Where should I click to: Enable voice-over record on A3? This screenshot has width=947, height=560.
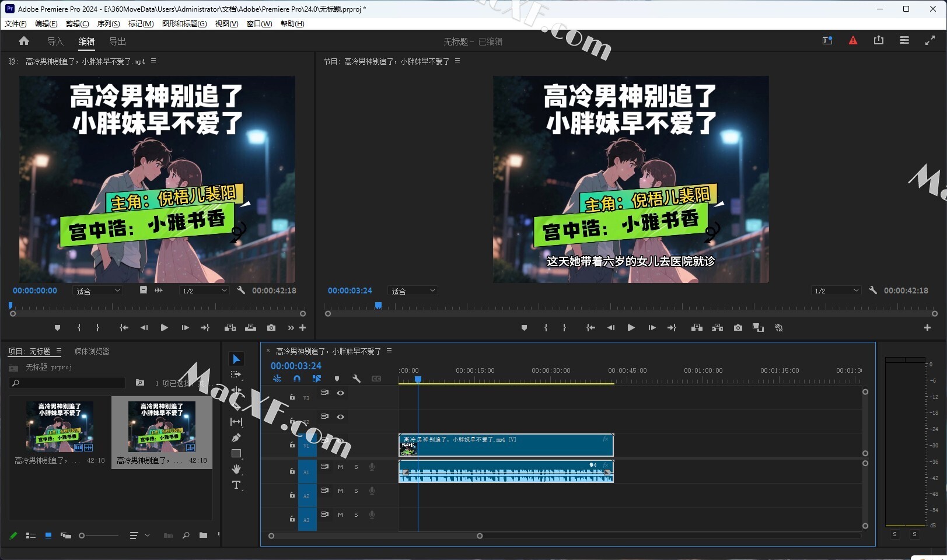[372, 514]
